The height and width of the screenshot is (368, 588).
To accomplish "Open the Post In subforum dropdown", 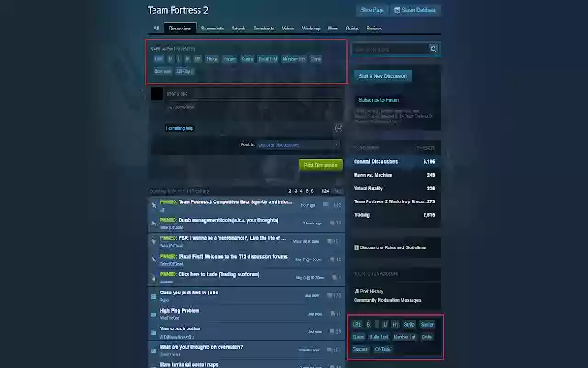I will (x=299, y=144).
